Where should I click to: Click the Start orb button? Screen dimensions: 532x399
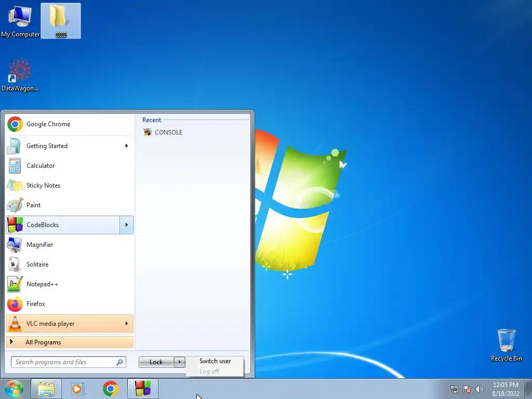[14, 389]
